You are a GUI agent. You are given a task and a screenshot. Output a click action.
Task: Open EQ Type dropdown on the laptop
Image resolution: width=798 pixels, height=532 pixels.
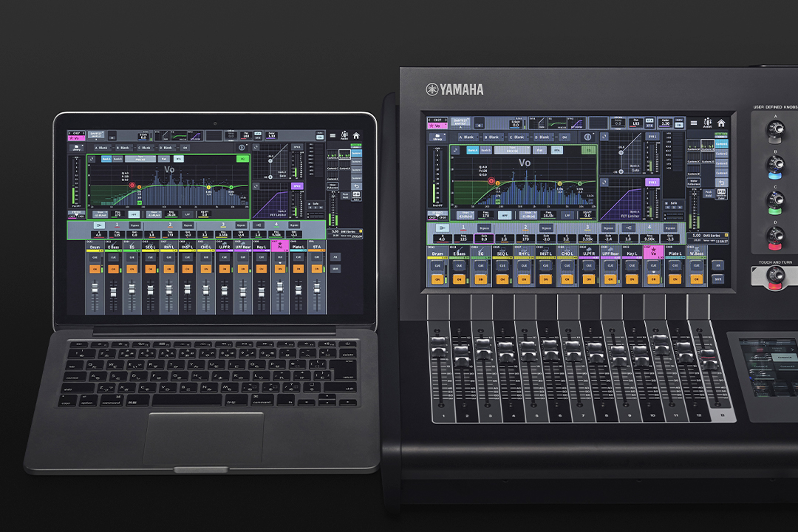(x=140, y=159)
